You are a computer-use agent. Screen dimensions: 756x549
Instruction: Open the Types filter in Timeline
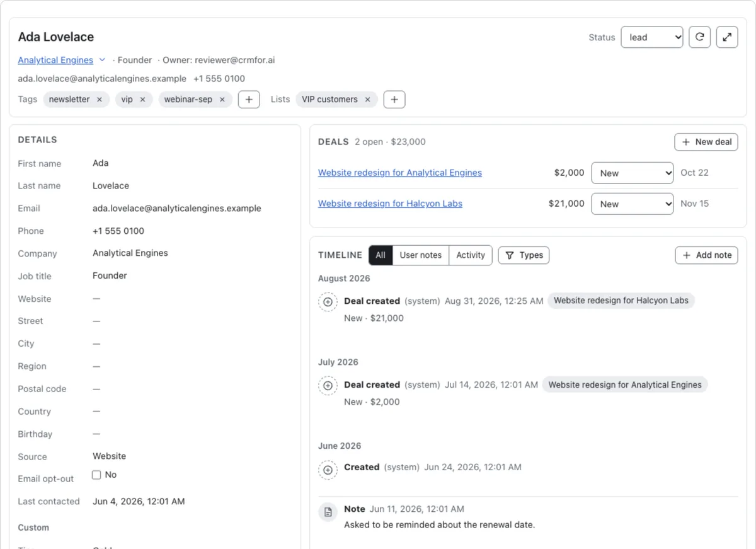(524, 255)
